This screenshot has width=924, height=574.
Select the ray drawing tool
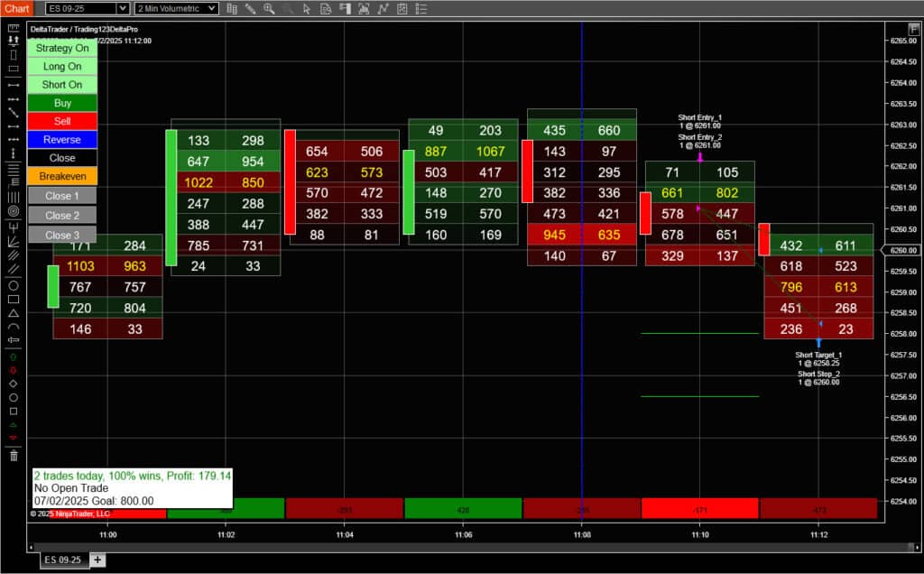click(x=14, y=99)
